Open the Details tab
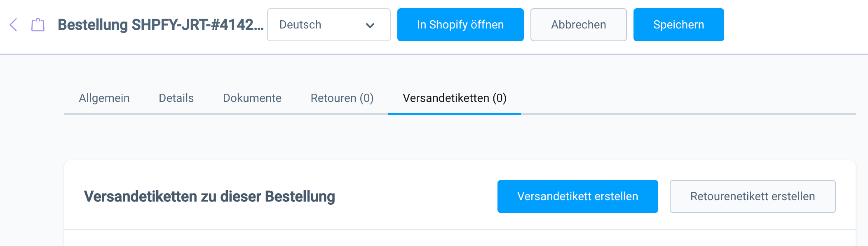 point(176,98)
